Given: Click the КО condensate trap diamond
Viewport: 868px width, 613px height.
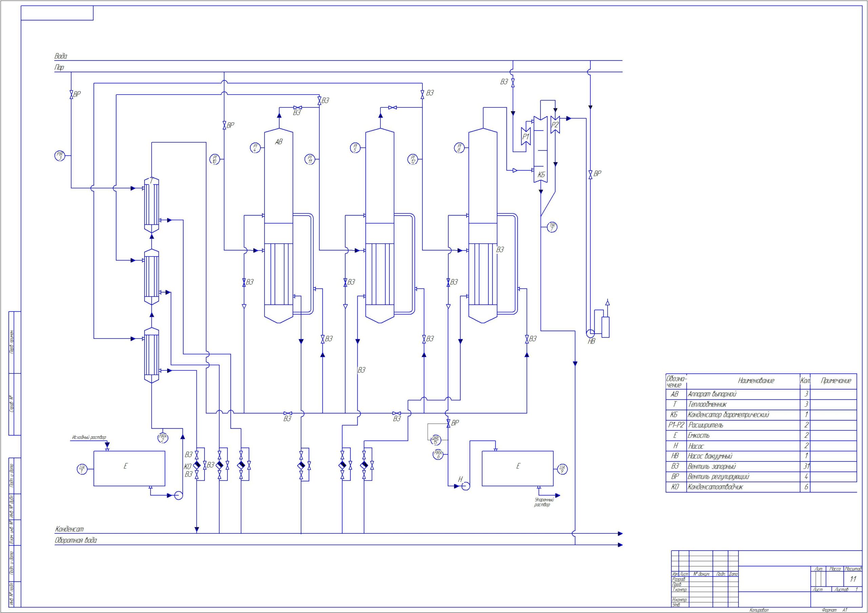Looking at the screenshot, I should 197,465.
